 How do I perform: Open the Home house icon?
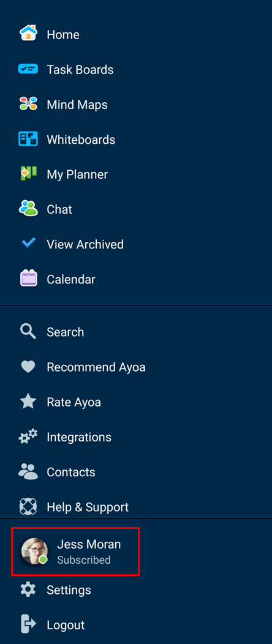click(x=28, y=33)
